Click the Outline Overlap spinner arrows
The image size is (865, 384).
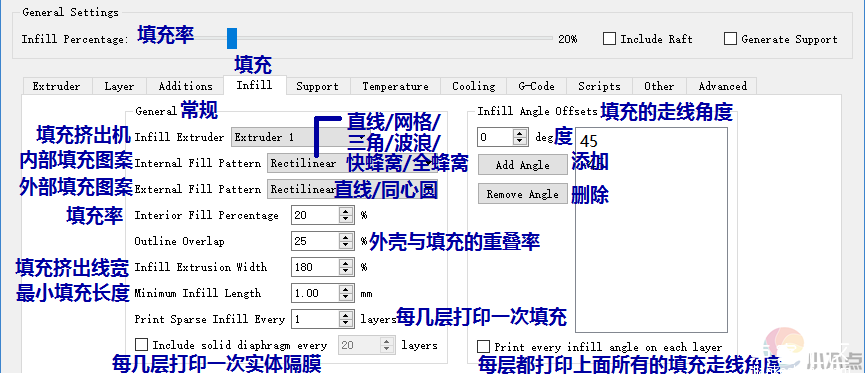point(345,241)
